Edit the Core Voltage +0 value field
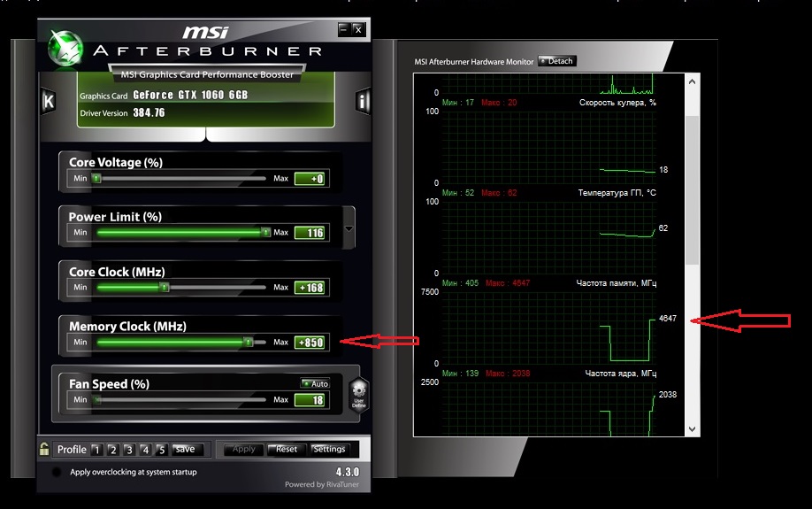 (x=310, y=179)
